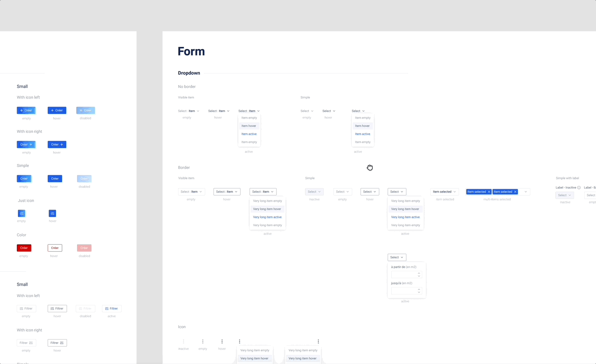
Task: Open the Item selected dropdown
Action: point(445,192)
